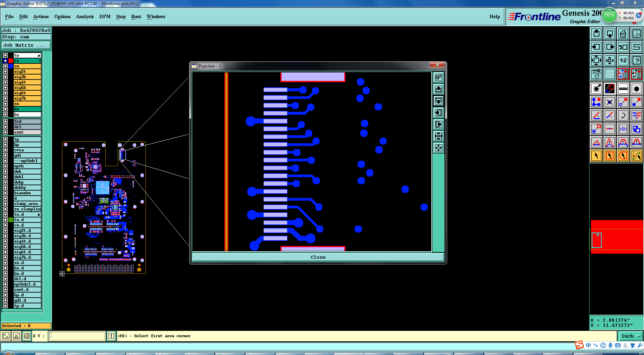This screenshot has width=644, height=355.
Task: Toggle display checkbox for layer sig3b
Action: pyautogui.click(x=5, y=77)
